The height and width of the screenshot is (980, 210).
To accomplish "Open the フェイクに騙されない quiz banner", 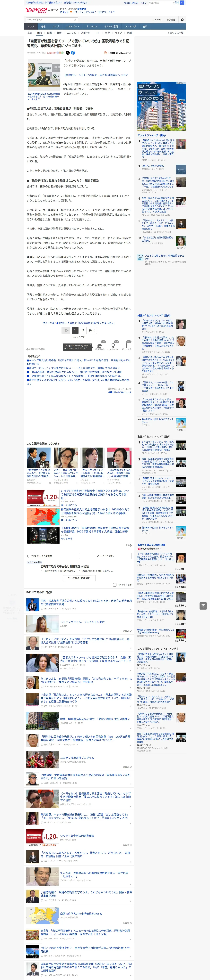I will tap(162, 260).
